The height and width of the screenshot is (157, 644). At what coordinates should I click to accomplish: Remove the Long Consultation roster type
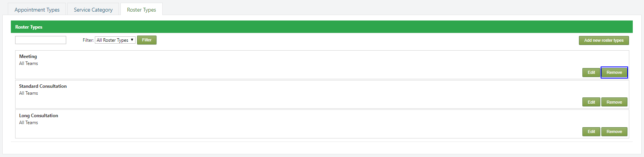[x=614, y=132]
